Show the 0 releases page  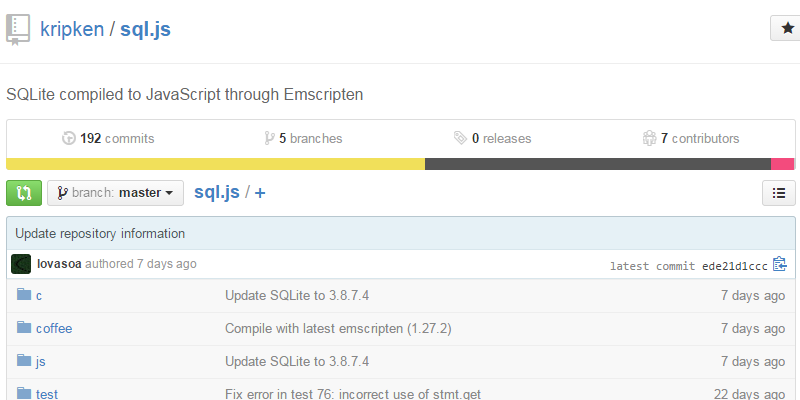pyautogui.click(x=492, y=139)
